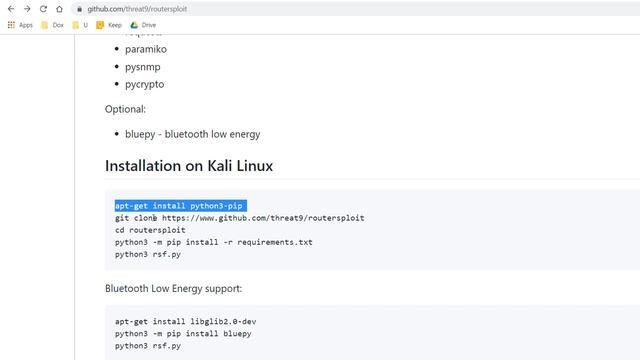Click the 'Optional:' label
The image size is (640, 360).
pos(125,109)
